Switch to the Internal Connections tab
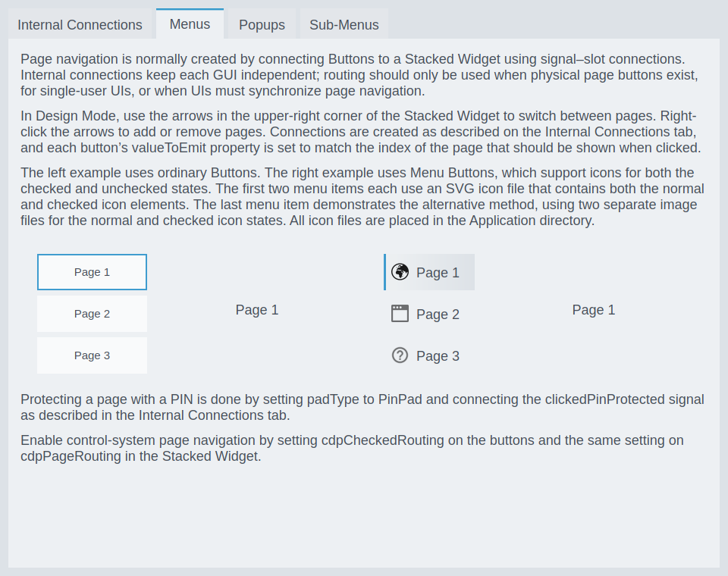 (80, 25)
